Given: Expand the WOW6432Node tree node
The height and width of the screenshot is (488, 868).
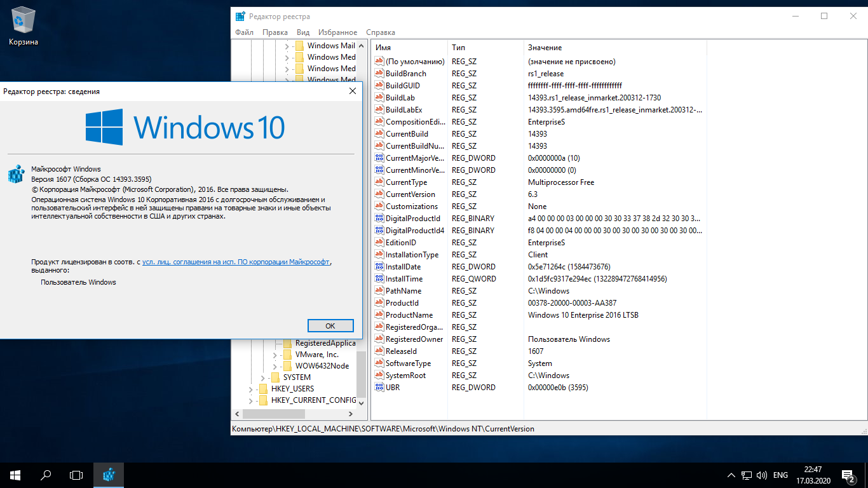Looking at the screenshot, I should click(275, 366).
